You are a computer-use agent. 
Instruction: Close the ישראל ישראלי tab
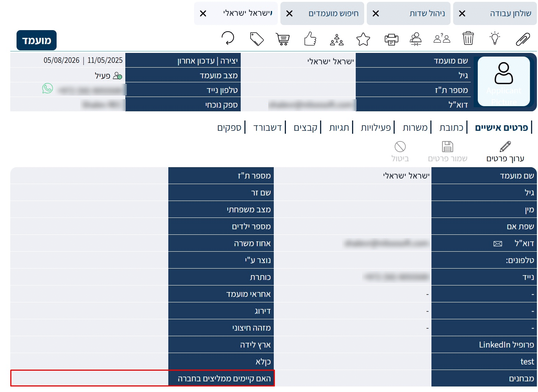point(203,14)
